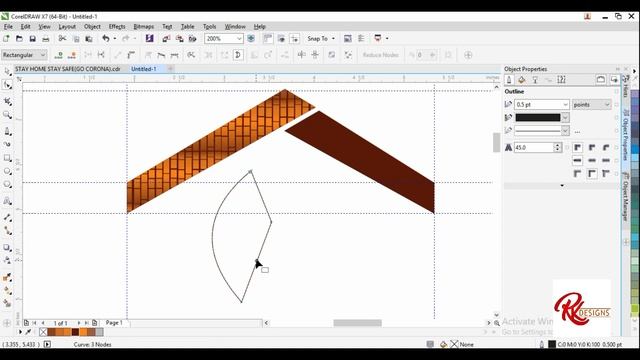Open the Object menu

tap(92, 27)
